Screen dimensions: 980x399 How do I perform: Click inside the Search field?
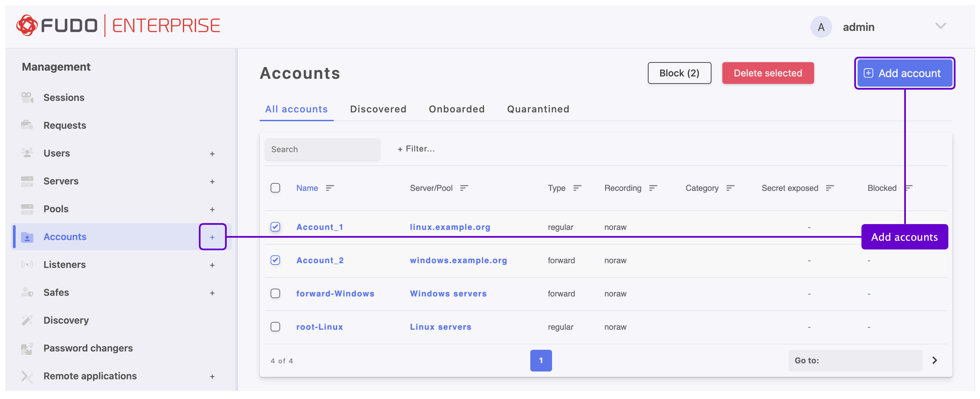pyautogui.click(x=322, y=149)
